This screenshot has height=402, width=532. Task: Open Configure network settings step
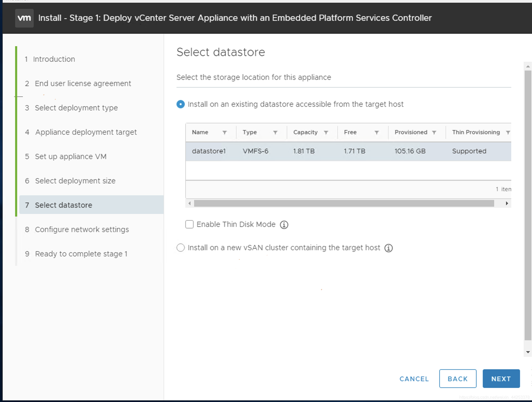[82, 229]
